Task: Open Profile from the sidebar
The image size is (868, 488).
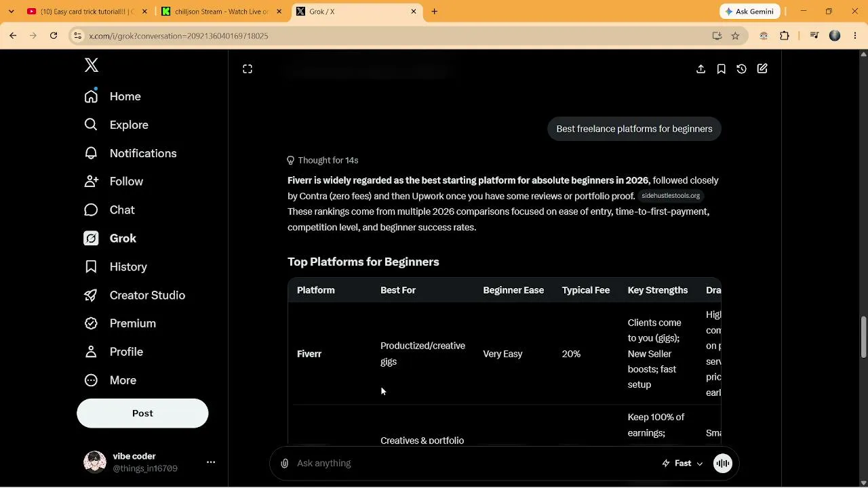Action: coord(113,352)
